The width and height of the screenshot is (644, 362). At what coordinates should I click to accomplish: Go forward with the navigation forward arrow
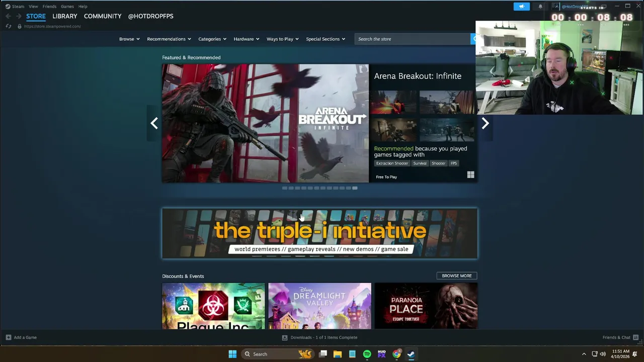click(x=19, y=16)
